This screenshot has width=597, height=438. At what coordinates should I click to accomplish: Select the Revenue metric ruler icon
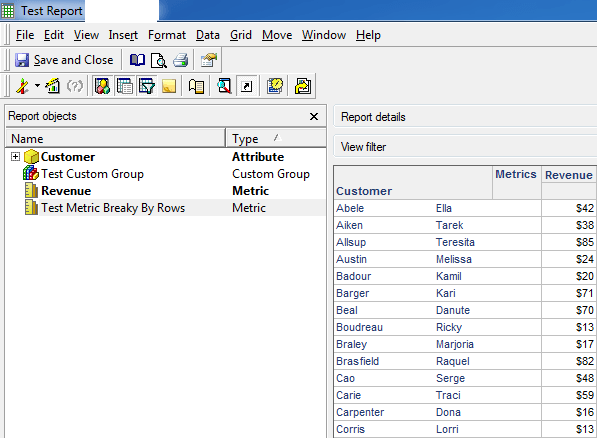tap(31, 190)
